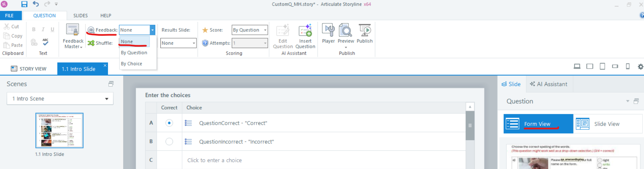The width and height of the screenshot is (644, 169).
Task: Click AI Assistant Edit Question
Action: [x=283, y=36]
